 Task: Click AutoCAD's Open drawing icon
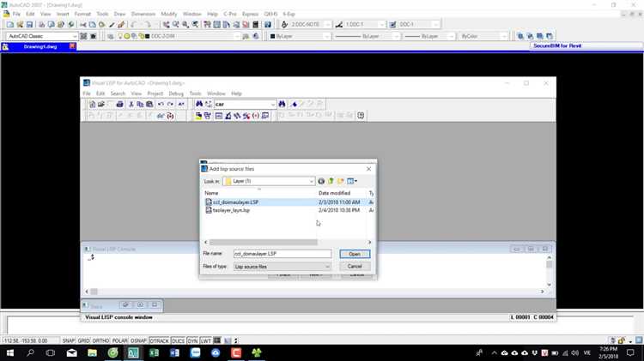tap(19, 25)
